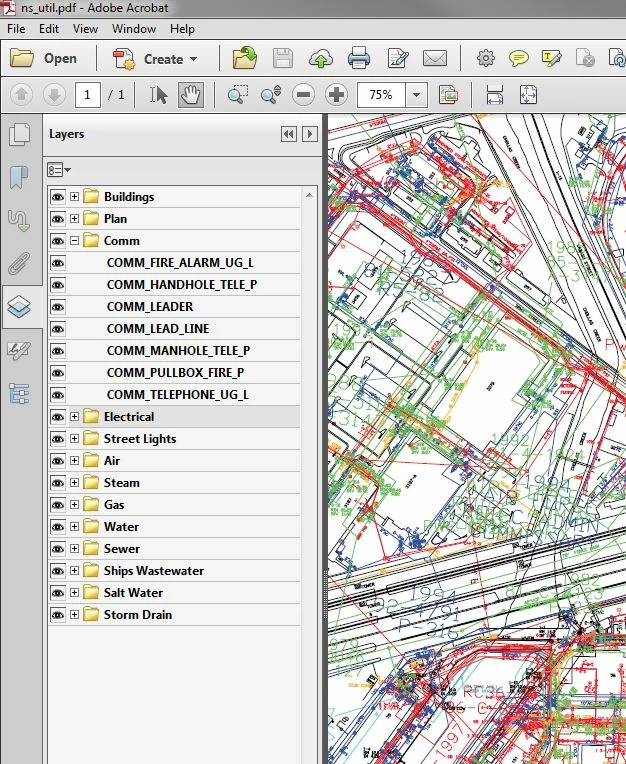This screenshot has width=626, height=764.
Task: Open settings gear icon in toolbar
Action: (x=485, y=58)
